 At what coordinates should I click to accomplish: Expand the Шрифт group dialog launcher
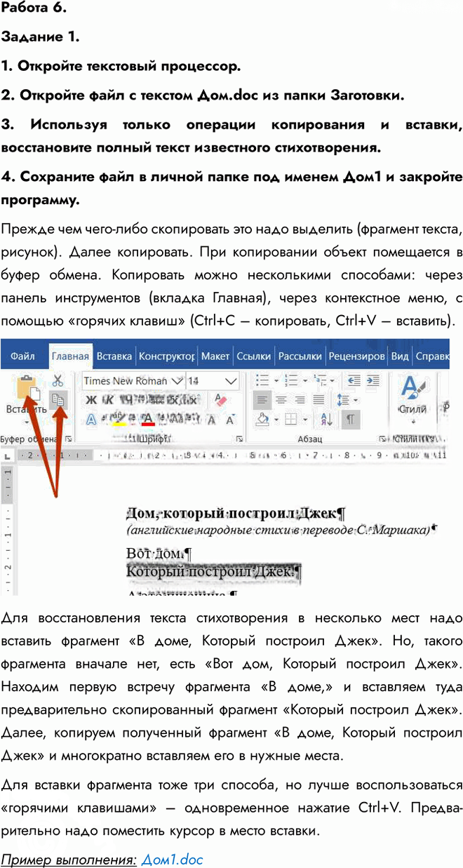[x=240, y=439]
